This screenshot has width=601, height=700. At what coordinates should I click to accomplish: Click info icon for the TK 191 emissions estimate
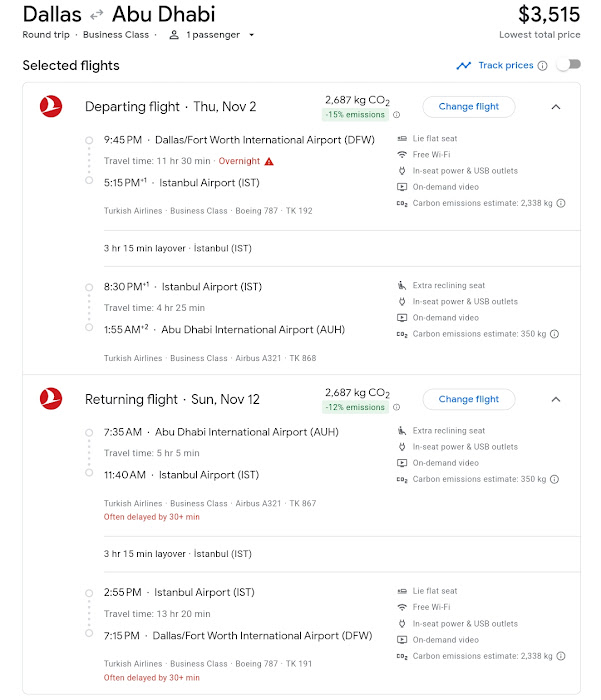(x=561, y=656)
